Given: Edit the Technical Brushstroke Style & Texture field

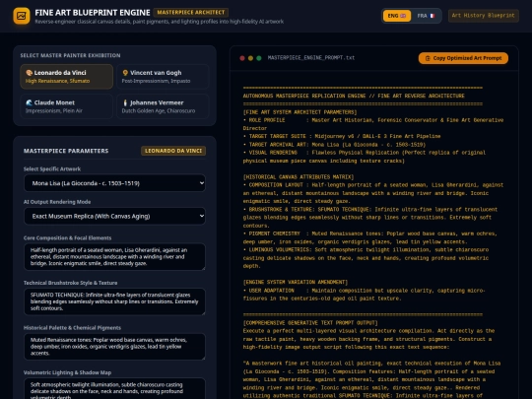Looking at the screenshot, I should click(114, 301).
